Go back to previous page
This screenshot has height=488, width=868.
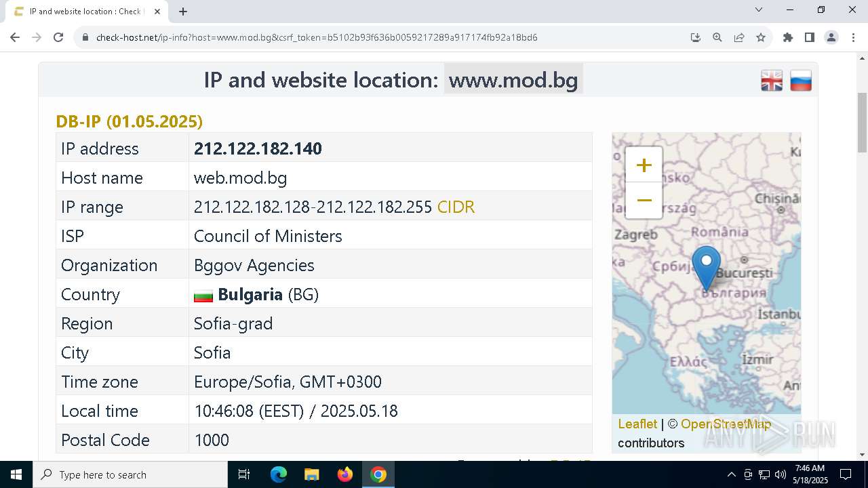(x=15, y=37)
